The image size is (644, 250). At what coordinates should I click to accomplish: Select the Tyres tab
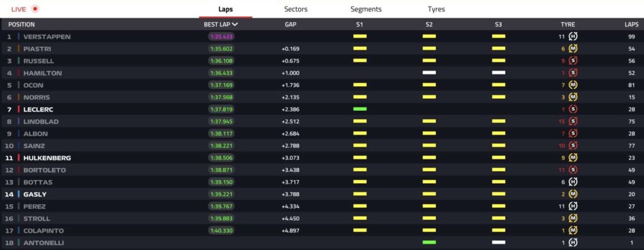point(436,9)
